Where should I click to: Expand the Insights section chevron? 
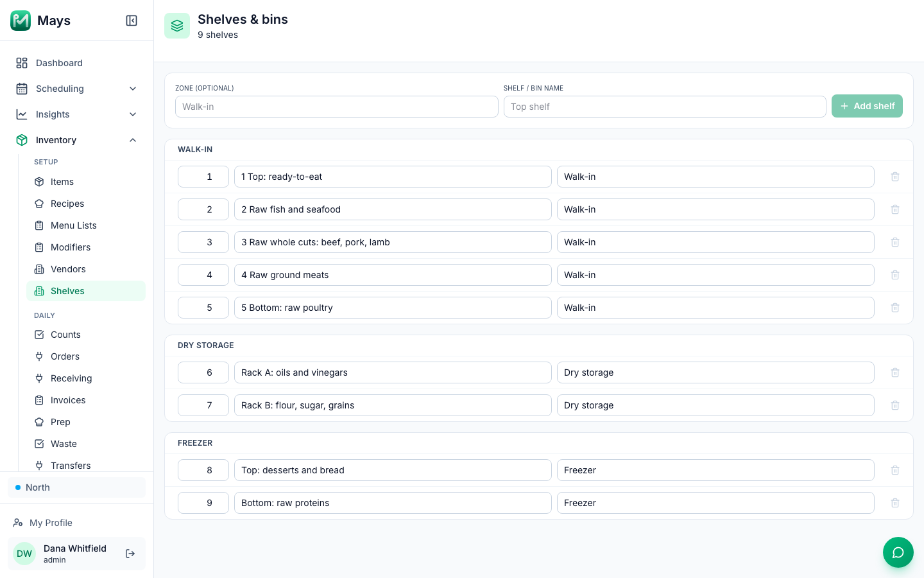point(133,114)
